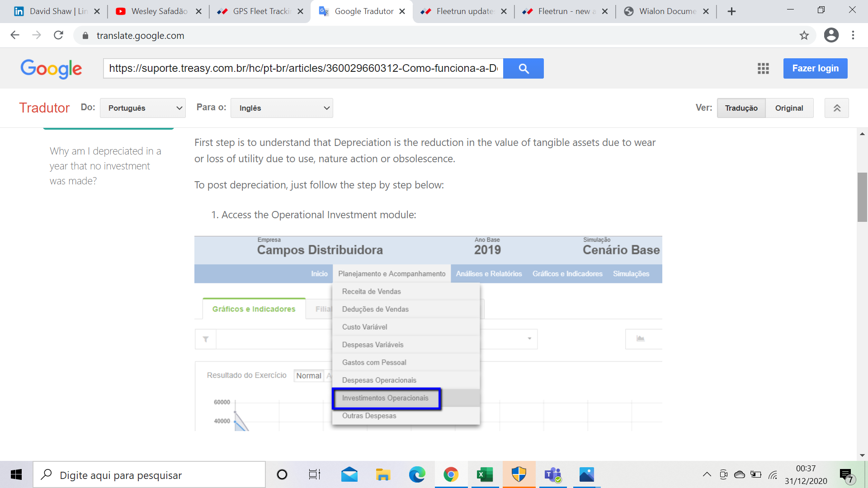This screenshot has width=868, height=488.
Task: Reload the current page
Action: (58, 35)
